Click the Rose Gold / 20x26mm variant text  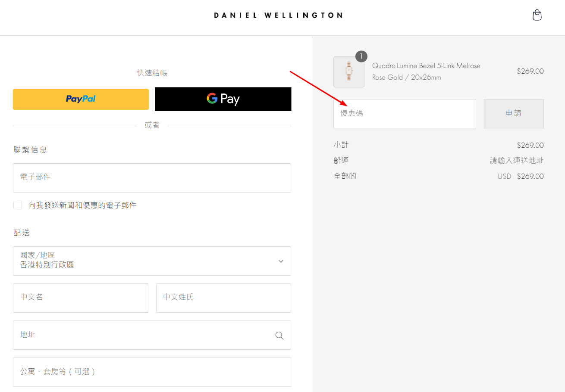click(407, 78)
